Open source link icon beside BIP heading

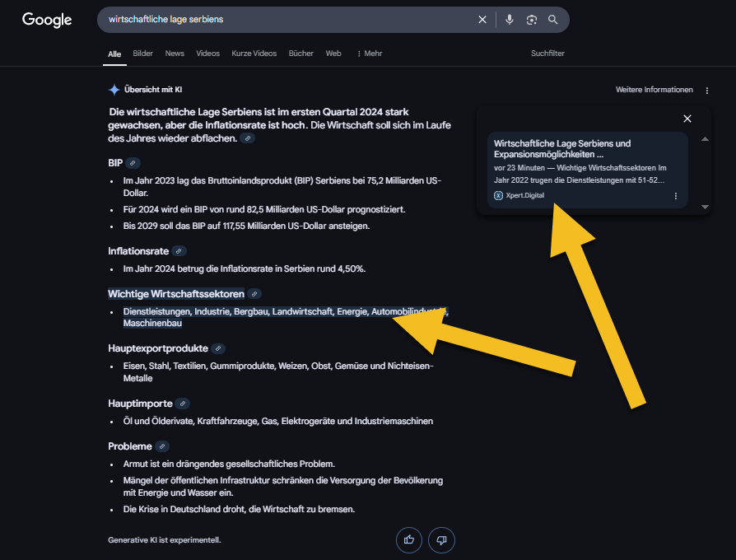coord(133,163)
